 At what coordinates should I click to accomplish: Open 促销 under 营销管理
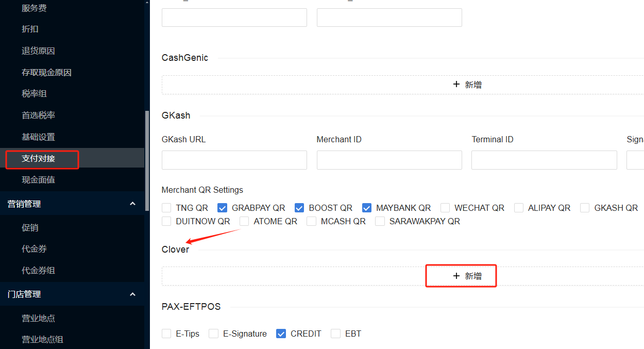click(30, 227)
